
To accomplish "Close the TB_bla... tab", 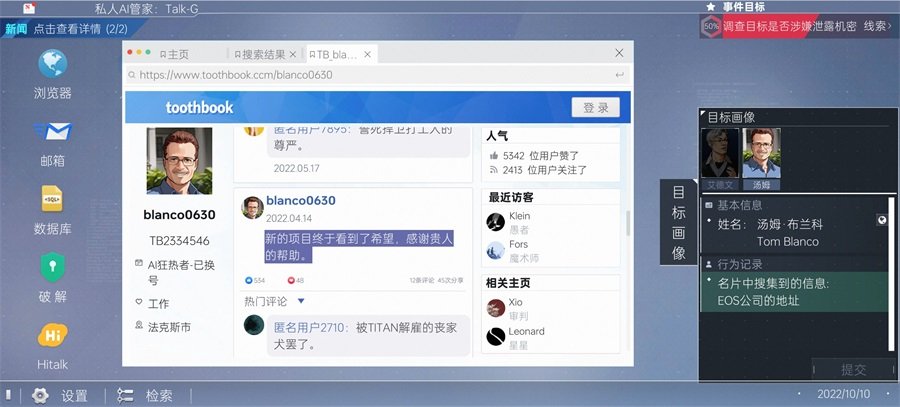I will point(367,55).
